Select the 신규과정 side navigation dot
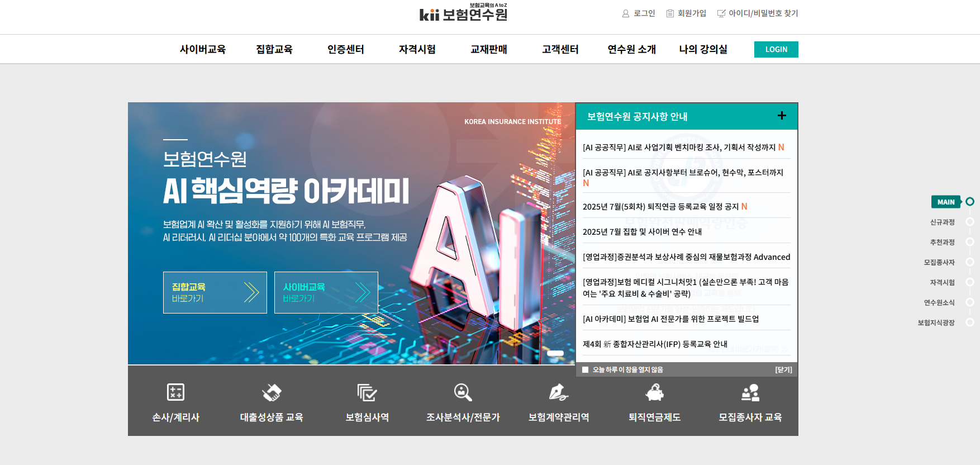 tap(970, 222)
